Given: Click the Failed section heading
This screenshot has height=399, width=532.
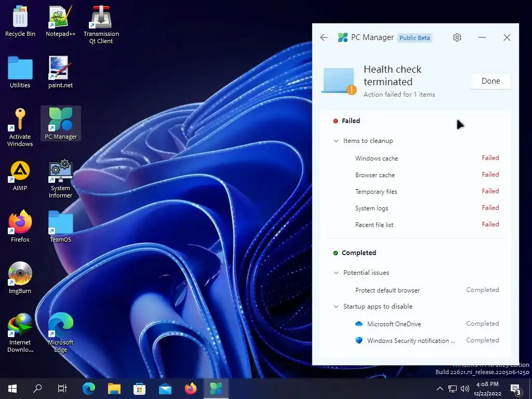Looking at the screenshot, I should coord(351,121).
